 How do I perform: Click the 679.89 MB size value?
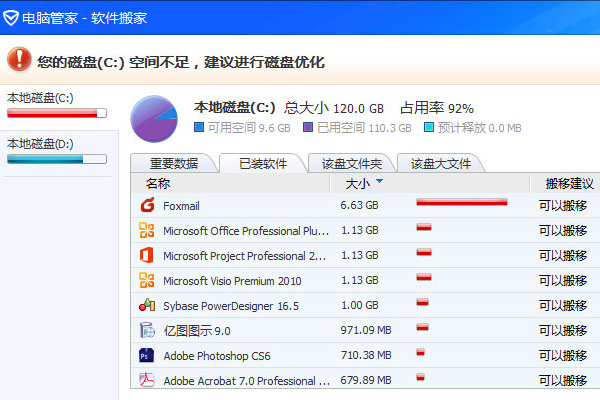tap(366, 380)
